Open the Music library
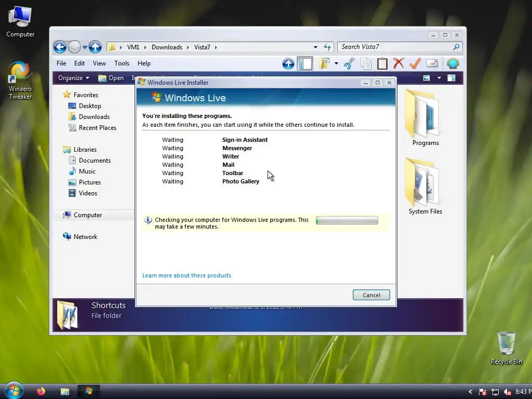 coord(82,171)
